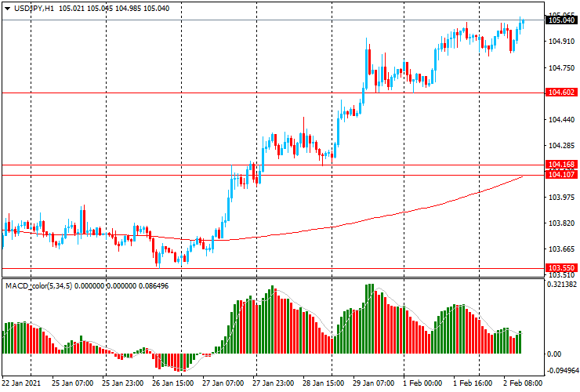Image resolution: width=580 pixels, height=392 pixels.
Task: Select the red level label 104.602
Action: 561,93
